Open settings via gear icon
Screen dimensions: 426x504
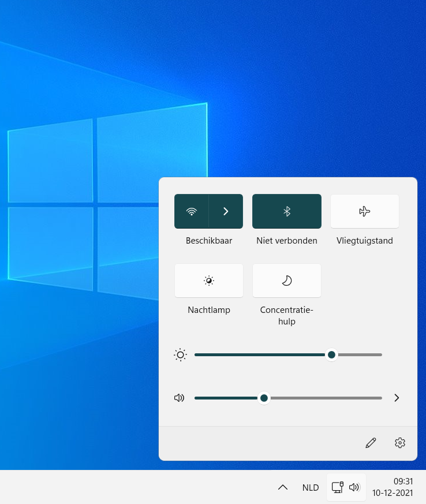pyautogui.click(x=400, y=443)
